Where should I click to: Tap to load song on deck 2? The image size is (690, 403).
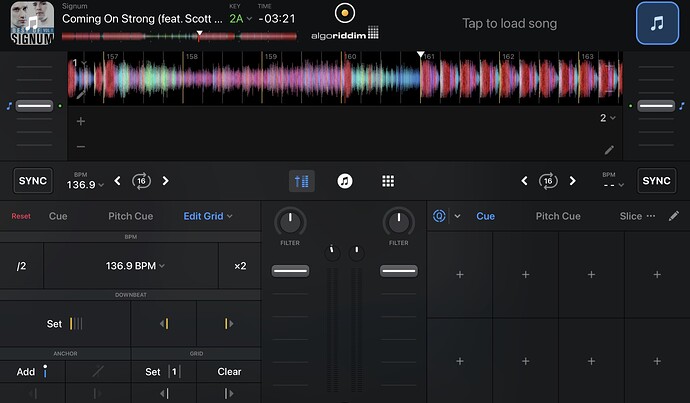click(x=509, y=23)
